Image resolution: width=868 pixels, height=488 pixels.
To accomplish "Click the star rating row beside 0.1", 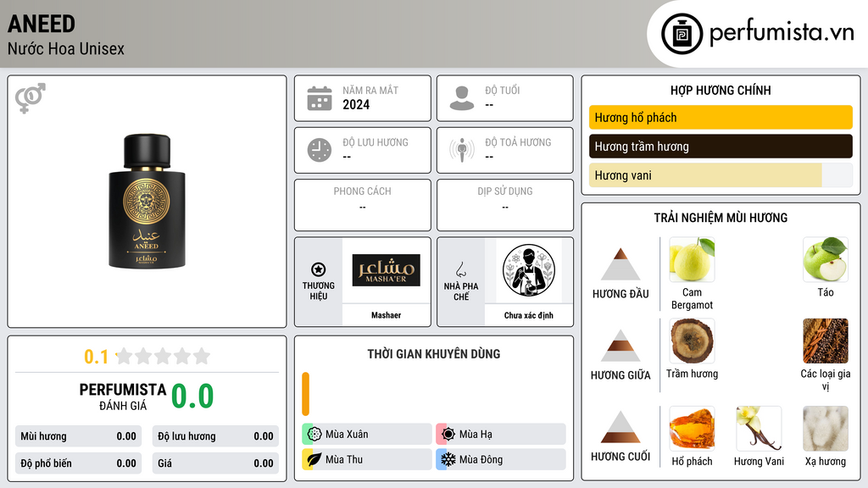I will pos(164,356).
